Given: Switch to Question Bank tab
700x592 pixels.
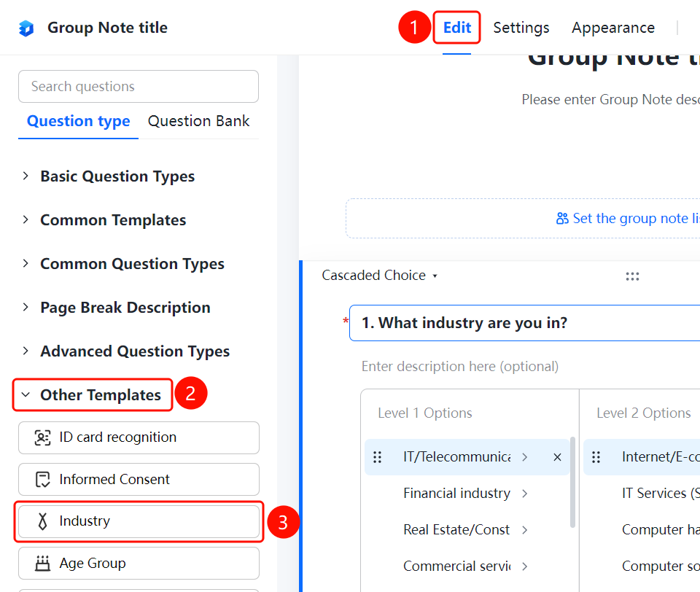Looking at the screenshot, I should pos(198,122).
